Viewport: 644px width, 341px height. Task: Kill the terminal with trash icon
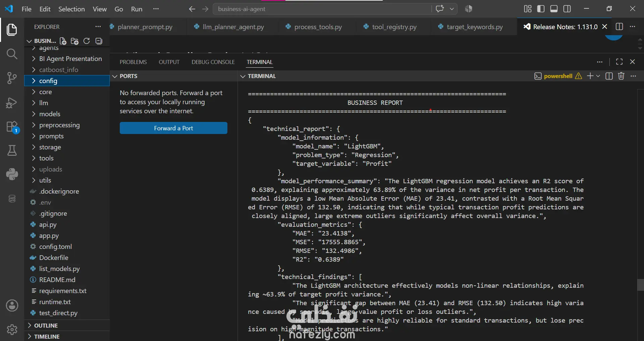point(621,76)
